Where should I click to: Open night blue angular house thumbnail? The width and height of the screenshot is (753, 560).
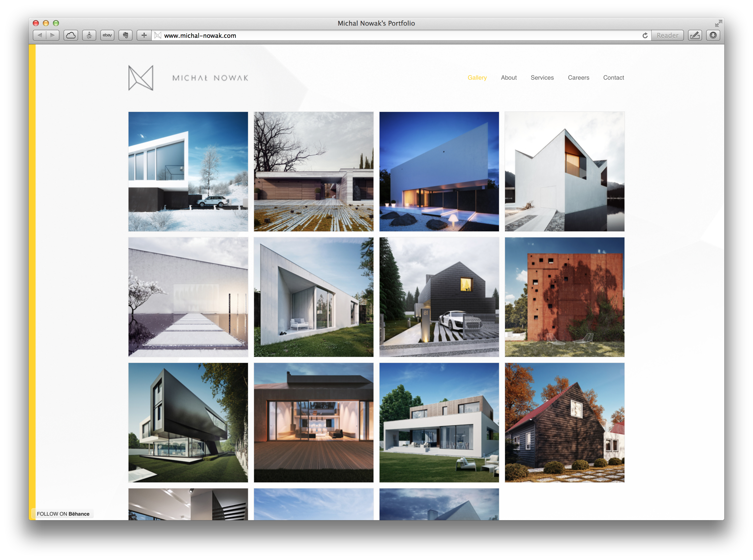pyautogui.click(x=439, y=172)
